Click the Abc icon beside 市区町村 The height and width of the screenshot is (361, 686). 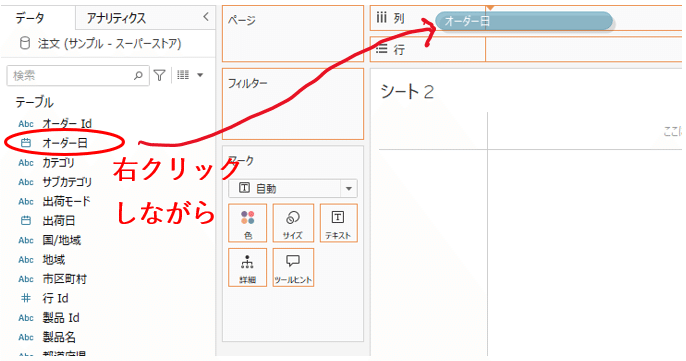[x=26, y=279]
